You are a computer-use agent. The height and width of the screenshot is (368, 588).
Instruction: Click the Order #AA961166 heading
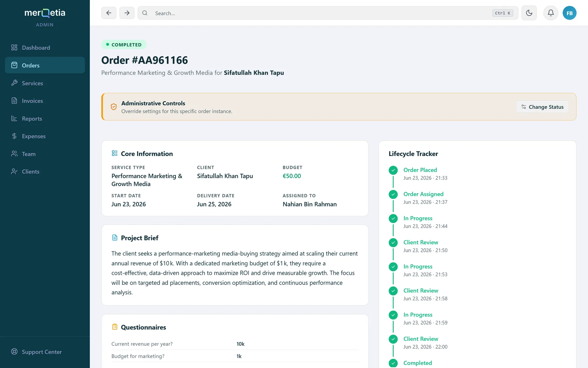coord(144,60)
